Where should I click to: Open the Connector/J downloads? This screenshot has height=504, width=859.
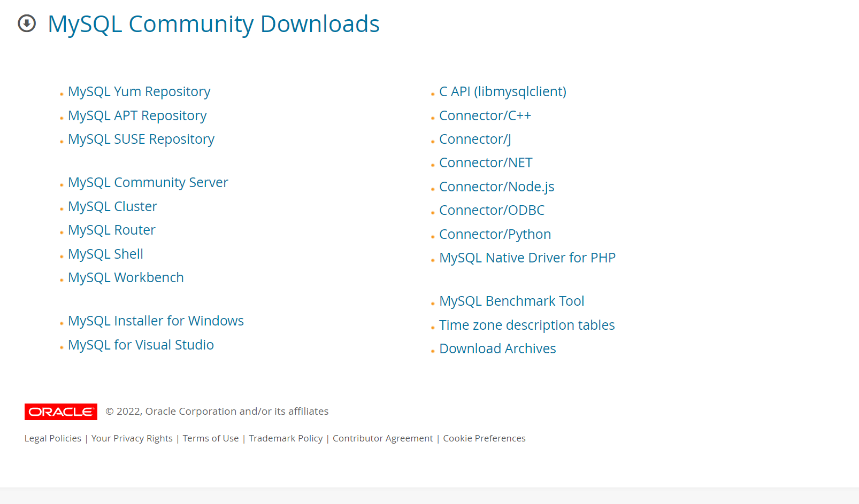tap(475, 139)
